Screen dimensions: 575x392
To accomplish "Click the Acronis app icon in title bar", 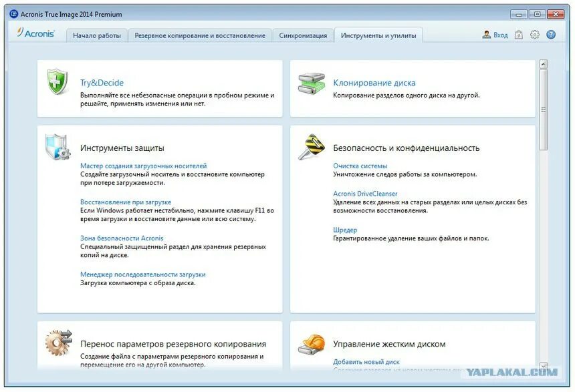I will tap(14, 14).
